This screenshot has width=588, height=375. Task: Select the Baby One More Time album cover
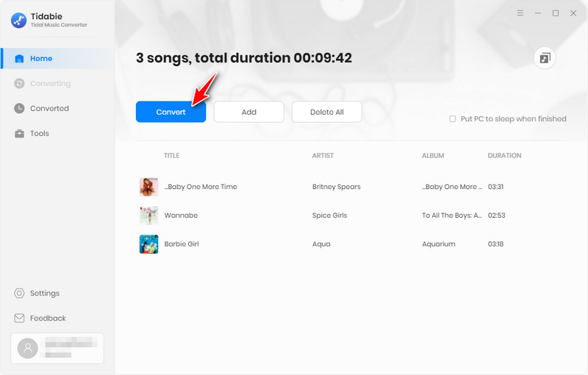148,187
